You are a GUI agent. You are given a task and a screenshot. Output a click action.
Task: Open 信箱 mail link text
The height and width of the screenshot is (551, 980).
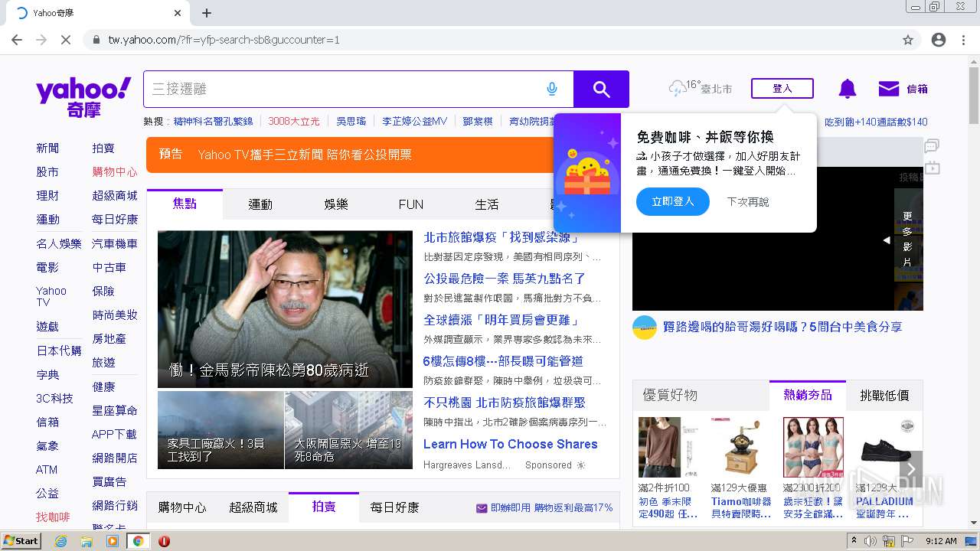(917, 89)
